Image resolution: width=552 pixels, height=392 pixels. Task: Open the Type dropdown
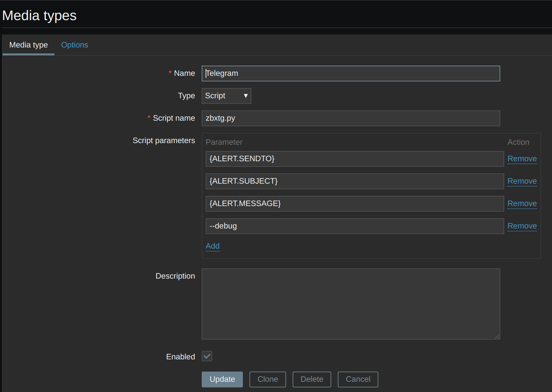click(226, 96)
